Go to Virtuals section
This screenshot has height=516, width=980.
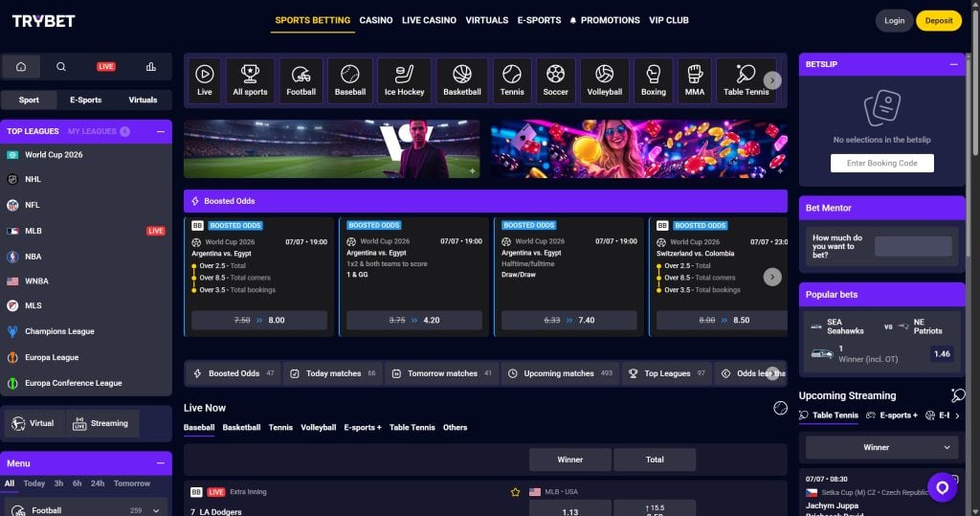(x=486, y=20)
